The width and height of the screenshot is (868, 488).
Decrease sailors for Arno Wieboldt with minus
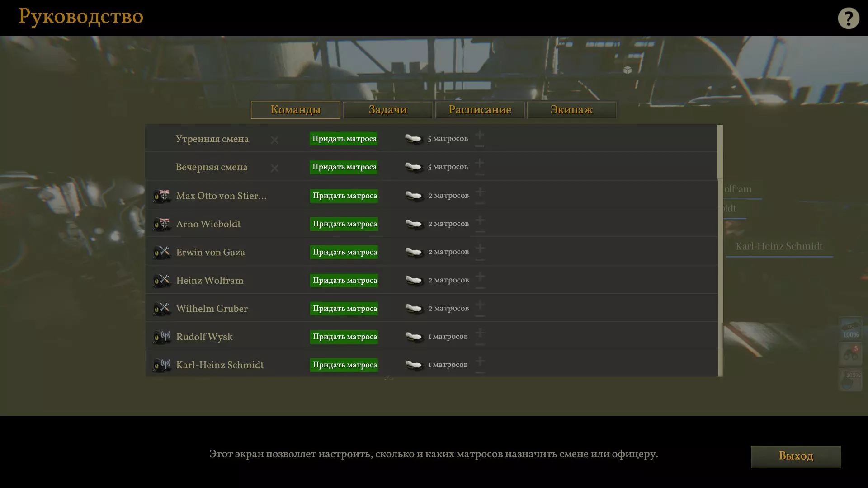pyautogui.click(x=480, y=232)
